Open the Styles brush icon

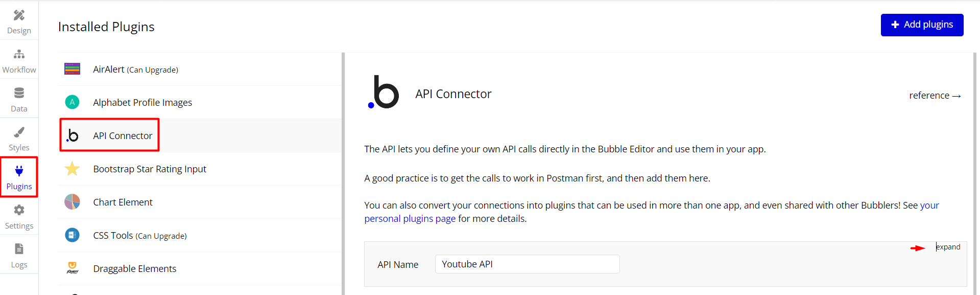point(19,132)
